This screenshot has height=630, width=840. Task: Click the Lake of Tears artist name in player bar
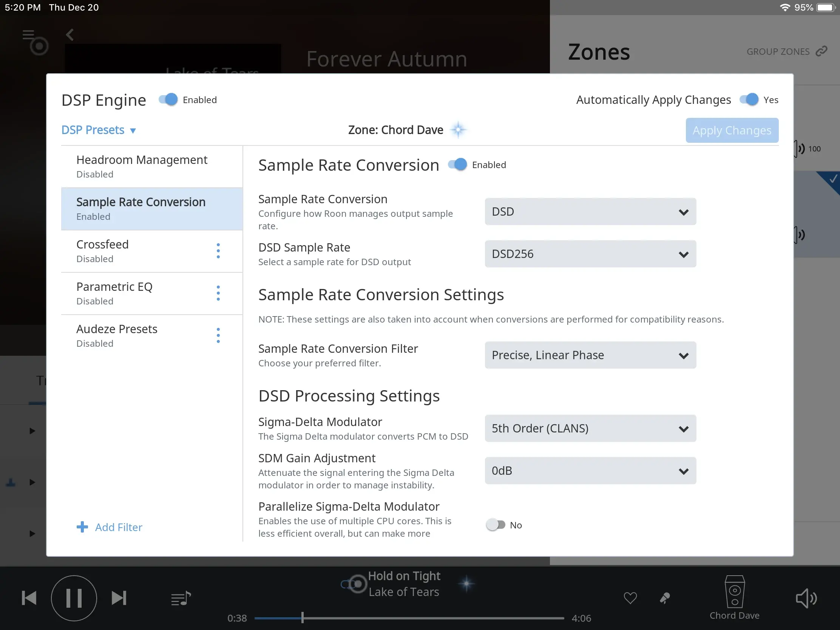pos(404,591)
